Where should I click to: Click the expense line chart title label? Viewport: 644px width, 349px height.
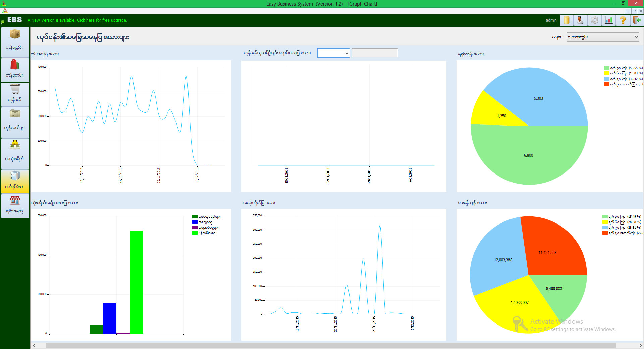pos(259,203)
